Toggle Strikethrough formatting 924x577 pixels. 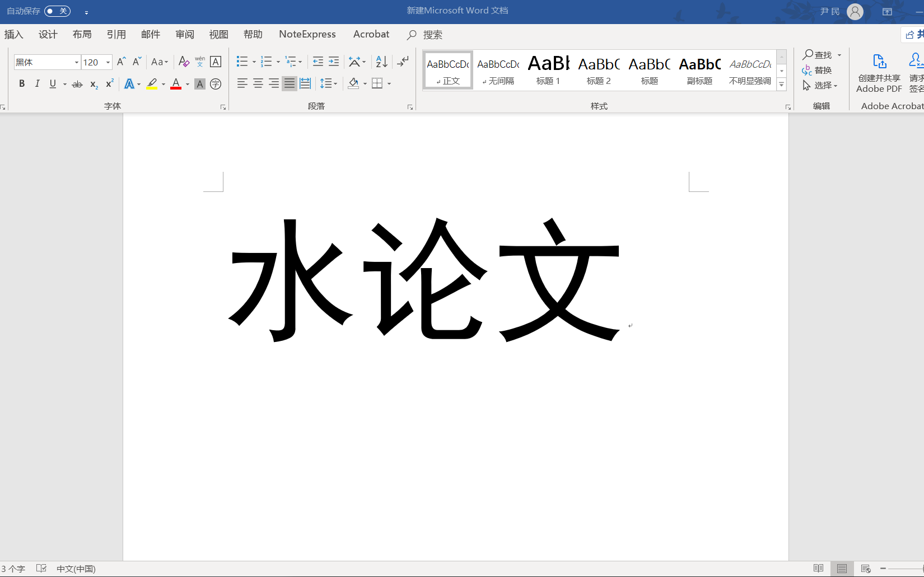click(x=77, y=84)
